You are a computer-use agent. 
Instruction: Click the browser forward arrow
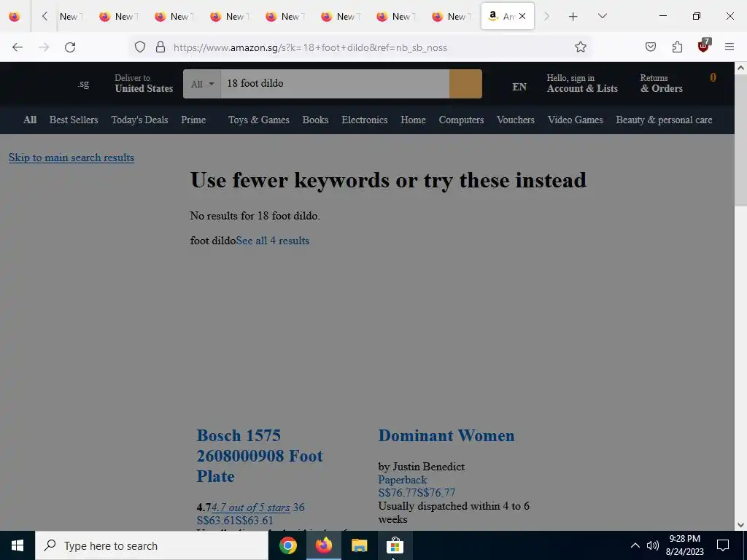(x=44, y=47)
